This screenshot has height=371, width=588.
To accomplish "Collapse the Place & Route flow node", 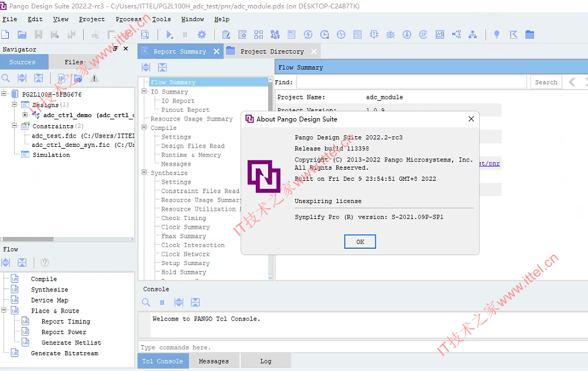I will tap(4, 310).
